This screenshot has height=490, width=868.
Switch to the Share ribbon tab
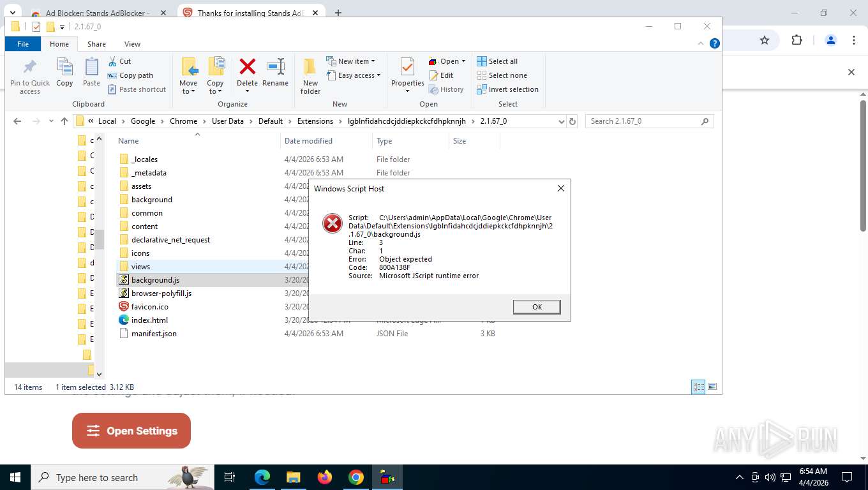coord(96,44)
